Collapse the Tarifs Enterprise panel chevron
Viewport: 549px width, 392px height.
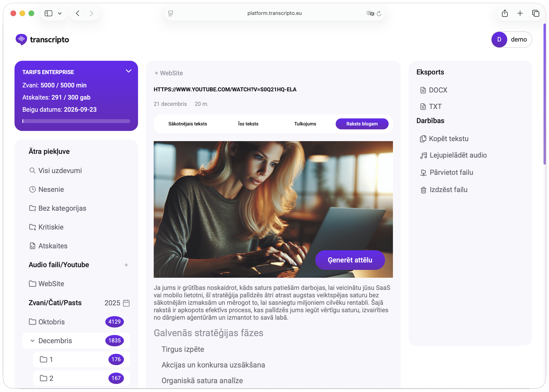128,71
